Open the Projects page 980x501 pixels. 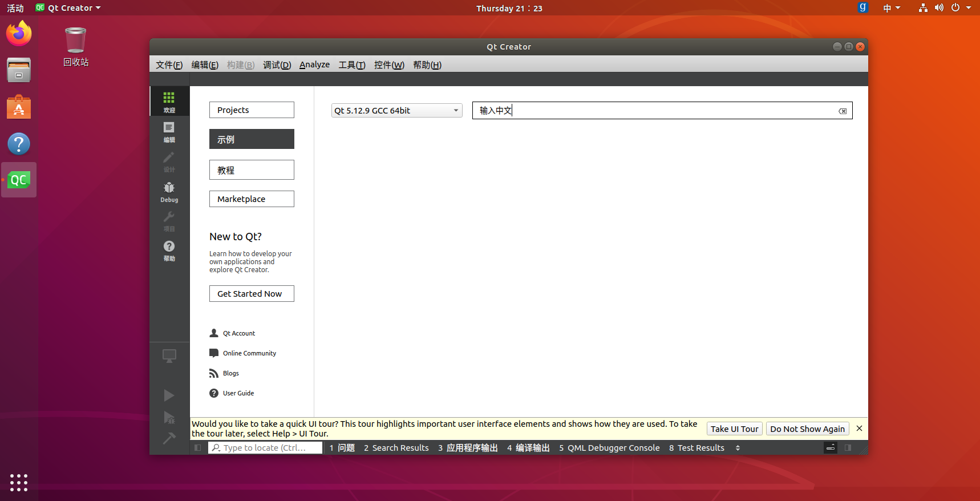(252, 110)
